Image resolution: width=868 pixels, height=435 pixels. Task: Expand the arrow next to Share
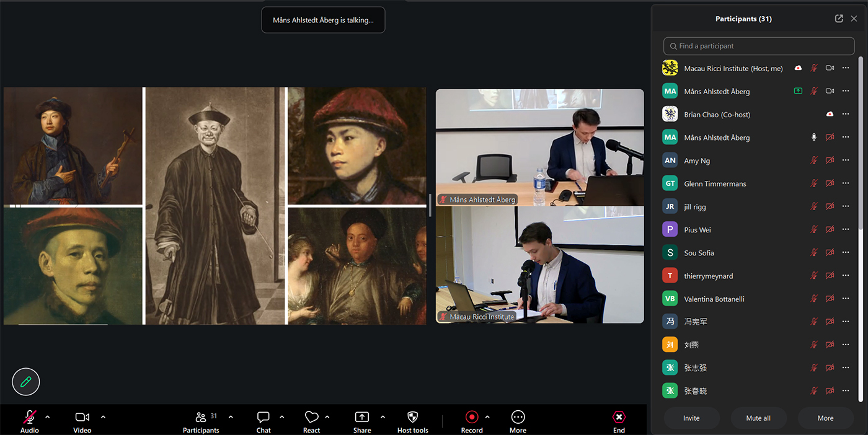(x=383, y=417)
